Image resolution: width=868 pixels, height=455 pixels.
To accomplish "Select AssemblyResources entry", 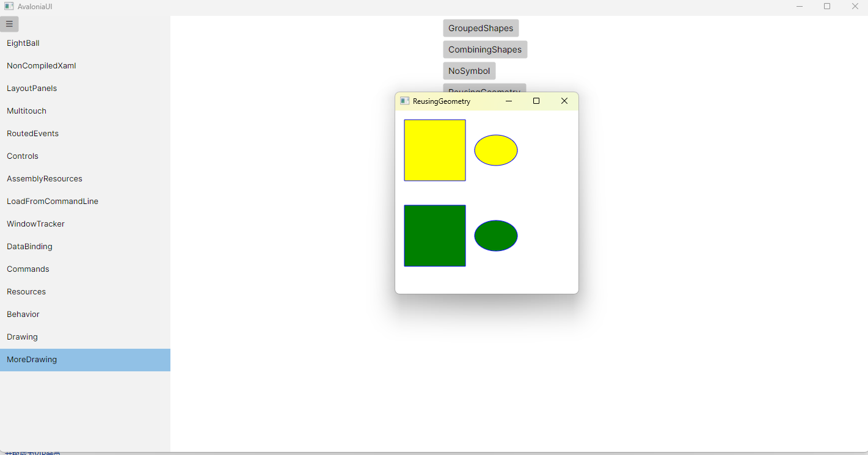I will coord(85,179).
